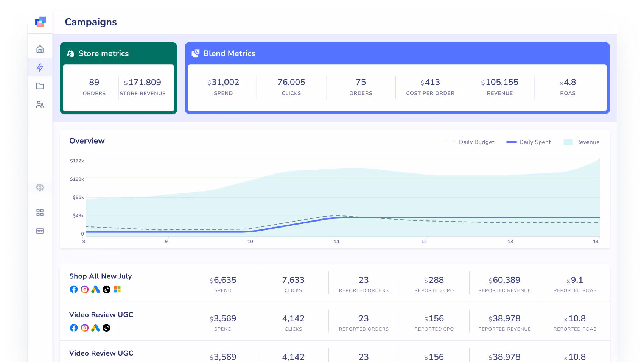644x362 pixels.
Task: Select the Facebook icon under Shop All New July
Action: coord(74,290)
